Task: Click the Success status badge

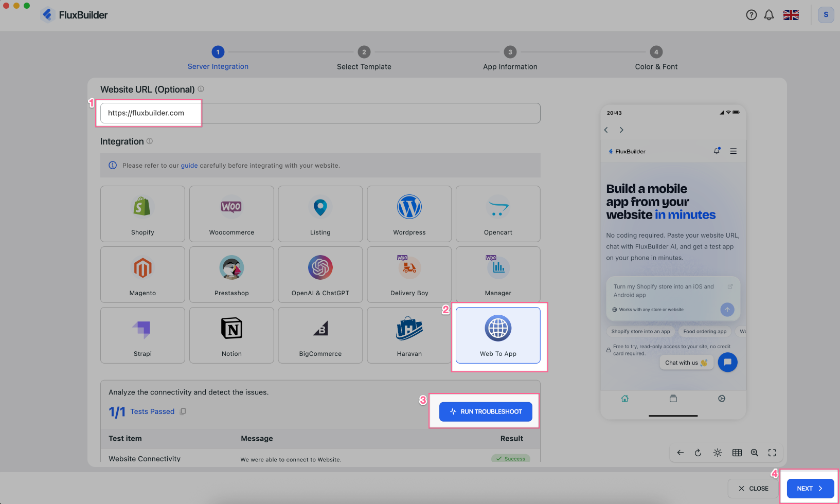Action: (x=511, y=458)
